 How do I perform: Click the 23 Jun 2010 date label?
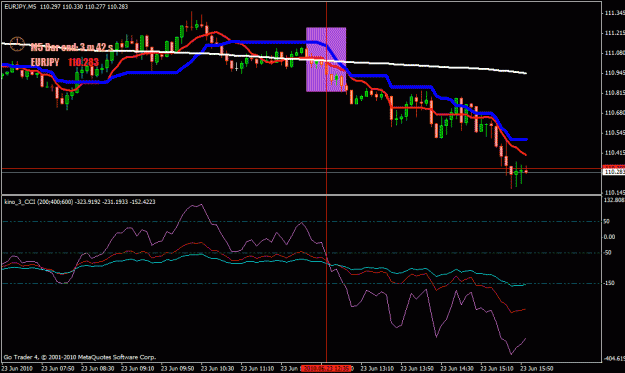click(17, 369)
